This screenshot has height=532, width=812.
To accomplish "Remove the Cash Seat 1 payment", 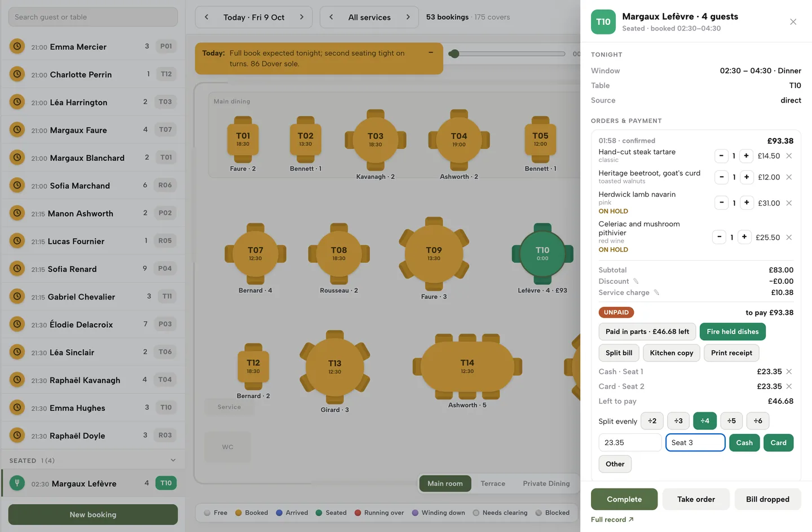I will point(789,371).
